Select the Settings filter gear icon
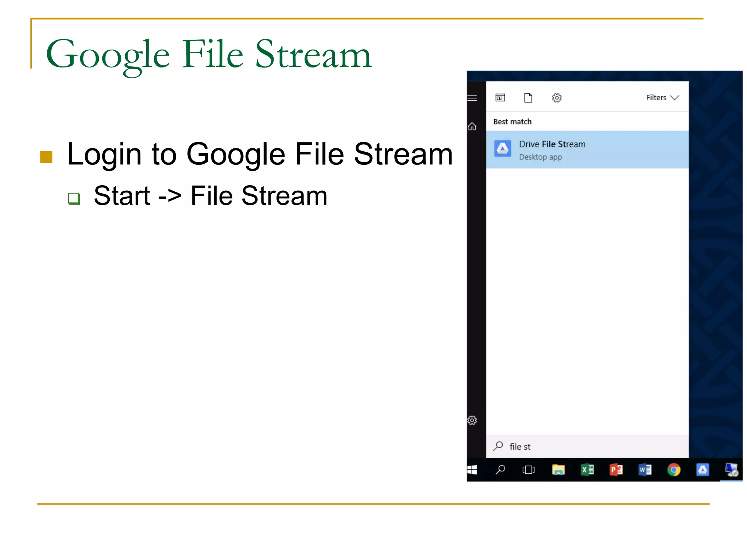The image size is (747, 560). (x=557, y=98)
